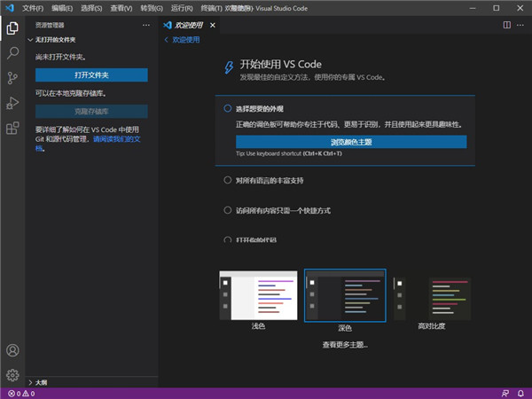Viewport: 532px width, 399px height.
Task: Open the 文件(F) menu
Action: pyautogui.click(x=33, y=8)
